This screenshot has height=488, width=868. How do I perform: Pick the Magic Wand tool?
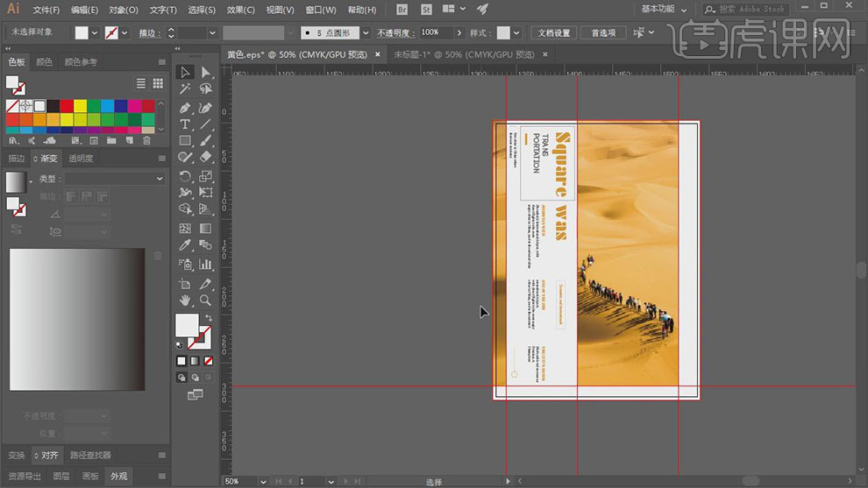[185, 88]
